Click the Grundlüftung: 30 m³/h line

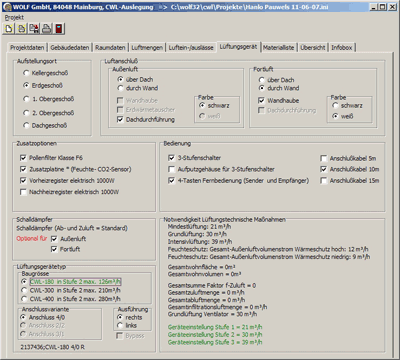(197, 234)
